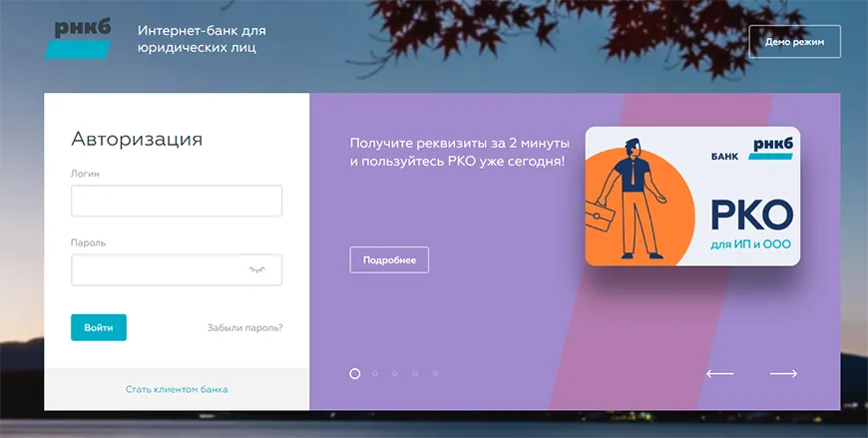Click the Подробнее button on the banner

click(389, 259)
